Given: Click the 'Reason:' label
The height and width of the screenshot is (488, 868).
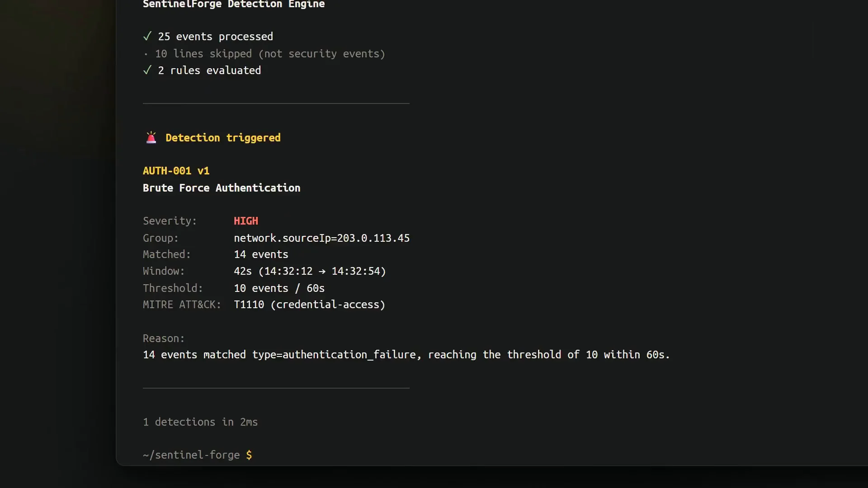Looking at the screenshot, I should tap(164, 338).
